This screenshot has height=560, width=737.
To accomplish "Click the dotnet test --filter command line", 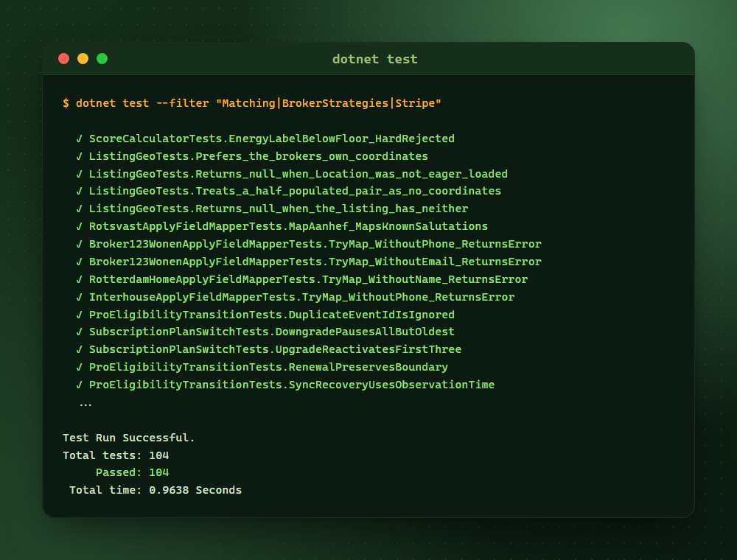I will click(x=252, y=103).
